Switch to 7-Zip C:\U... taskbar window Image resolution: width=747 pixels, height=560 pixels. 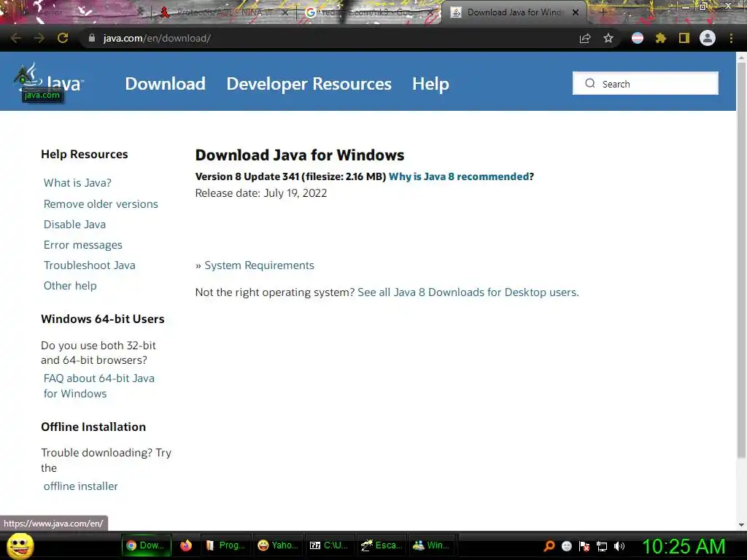pyautogui.click(x=330, y=545)
